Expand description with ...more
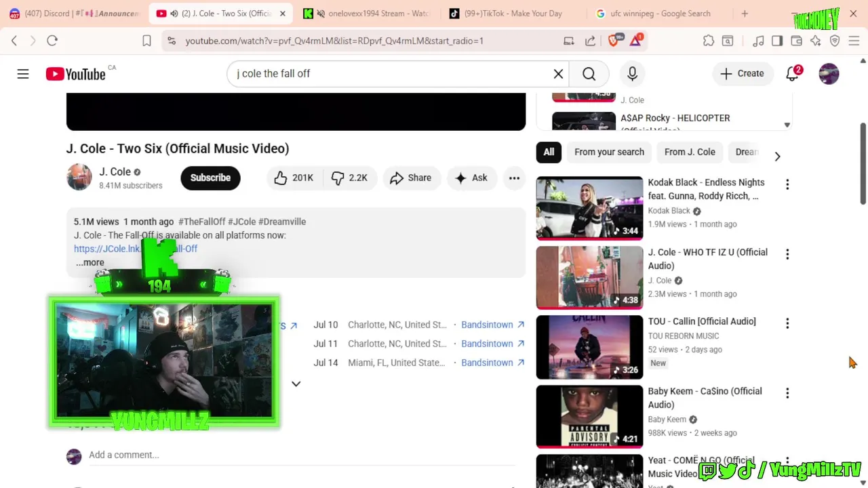The image size is (868, 488). coord(90,262)
